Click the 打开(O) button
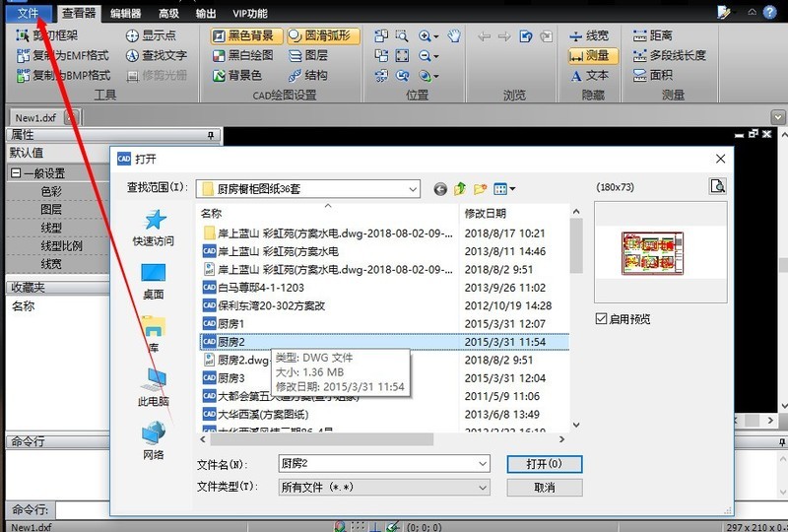The width and height of the screenshot is (788, 532). (544, 463)
